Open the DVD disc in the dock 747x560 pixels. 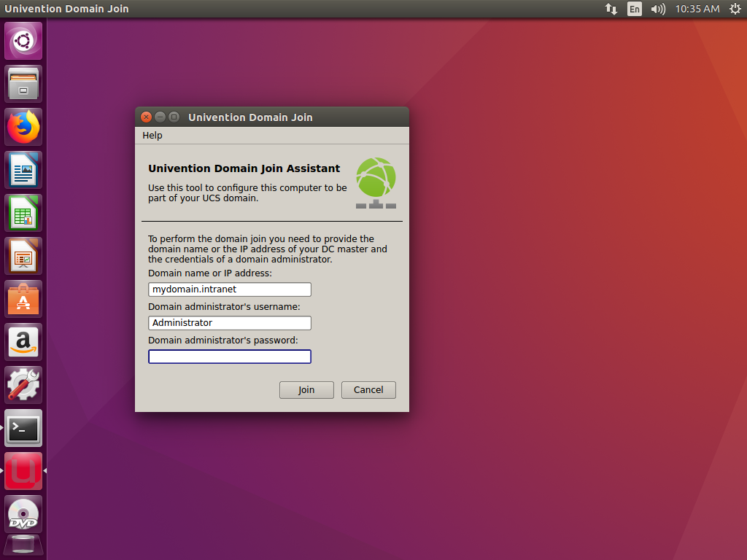pos(23,514)
